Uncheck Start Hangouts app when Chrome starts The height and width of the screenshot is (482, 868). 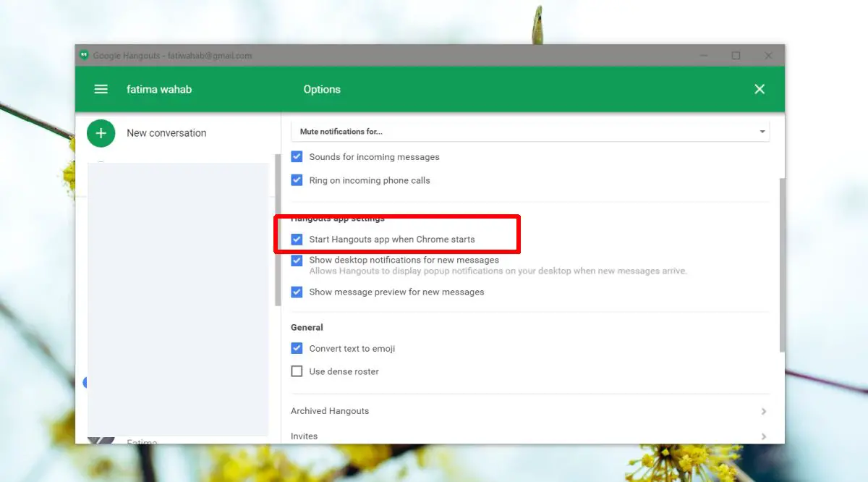coord(297,239)
